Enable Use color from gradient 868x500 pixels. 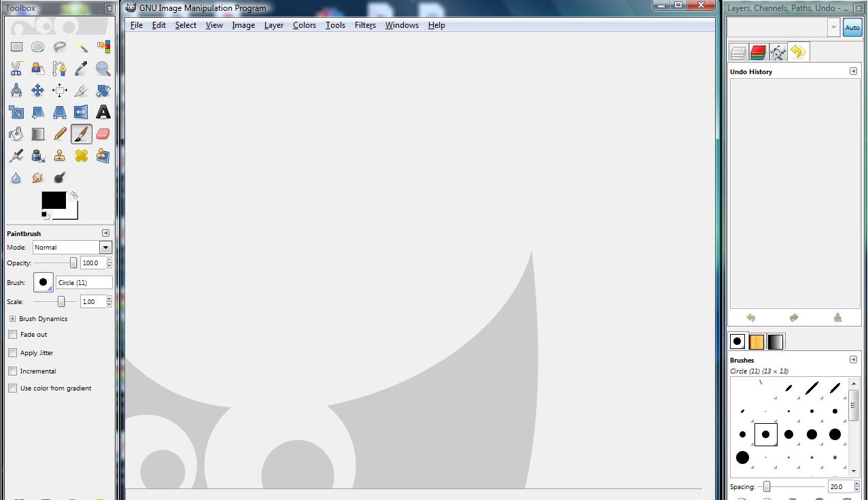point(12,388)
